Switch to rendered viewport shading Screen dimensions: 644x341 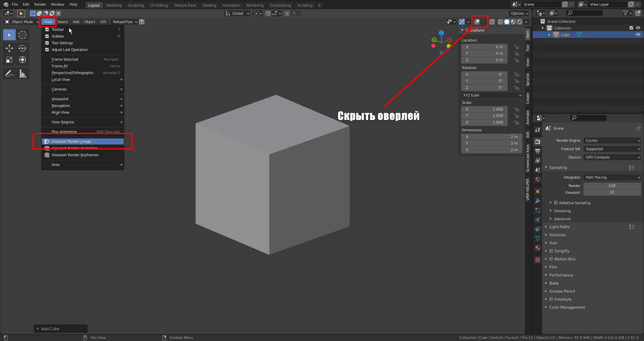pos(519,22)
